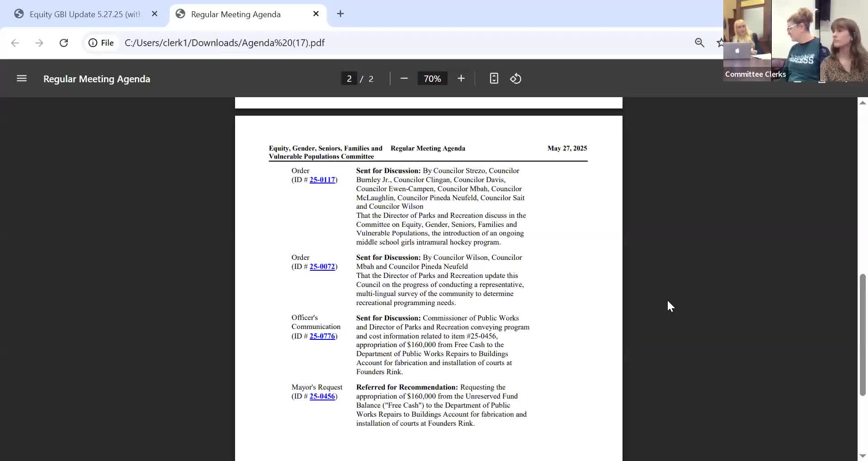
Task: Open agenda item link 25-0117
Action: pos(322,180)
